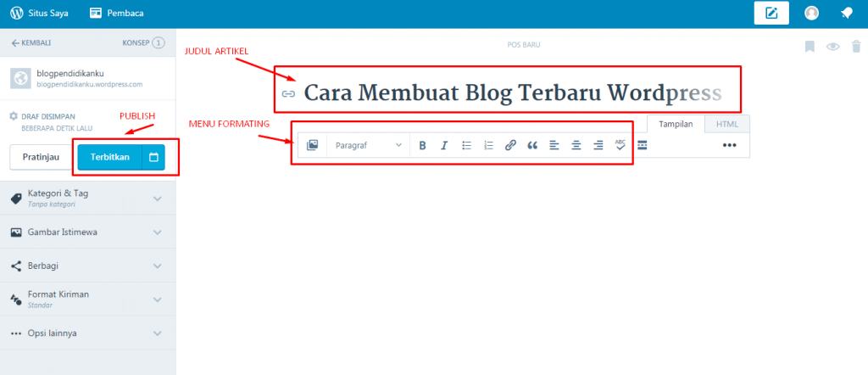Screen dimensions: 868x375
Task: Toggle italic formatting
Action: (444, 145)
